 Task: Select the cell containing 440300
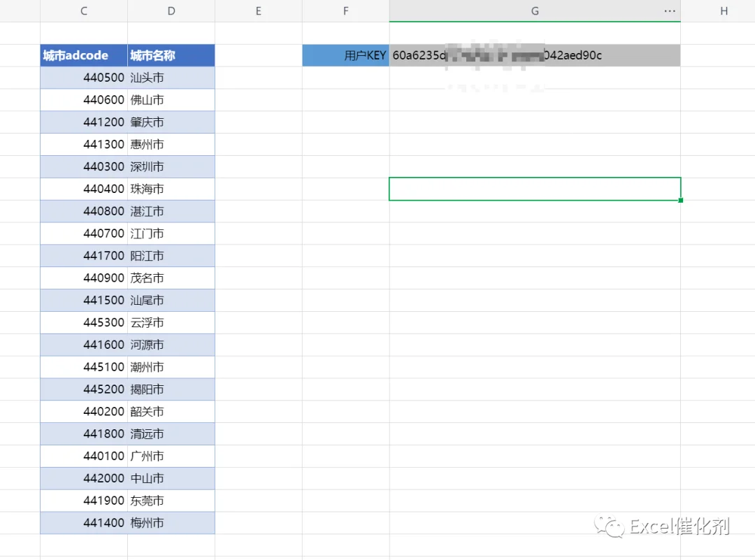coord(84,166)
